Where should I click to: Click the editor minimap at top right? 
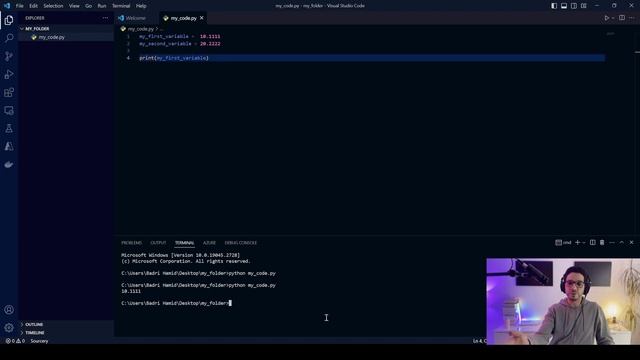(x=610, y=34)
